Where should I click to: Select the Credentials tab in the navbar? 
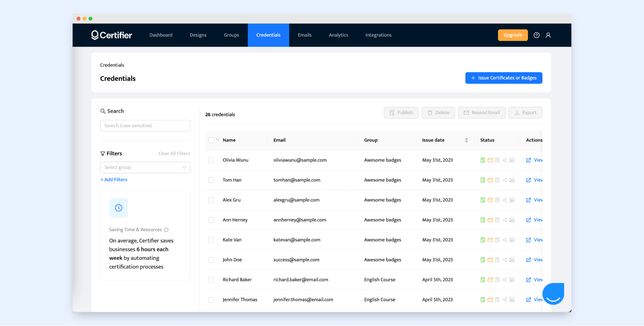[x=268, y=35]
